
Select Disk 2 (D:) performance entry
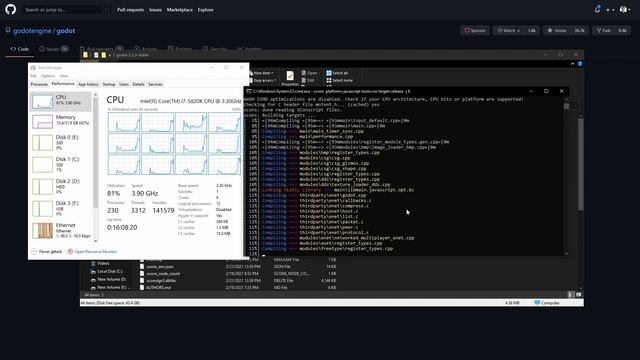coord(61,187)
